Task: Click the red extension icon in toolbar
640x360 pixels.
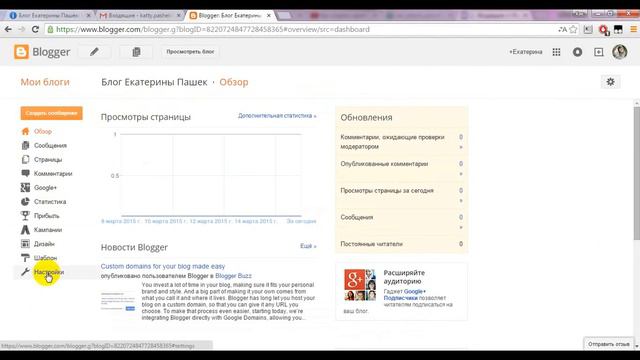Action: tap(603, 29)
